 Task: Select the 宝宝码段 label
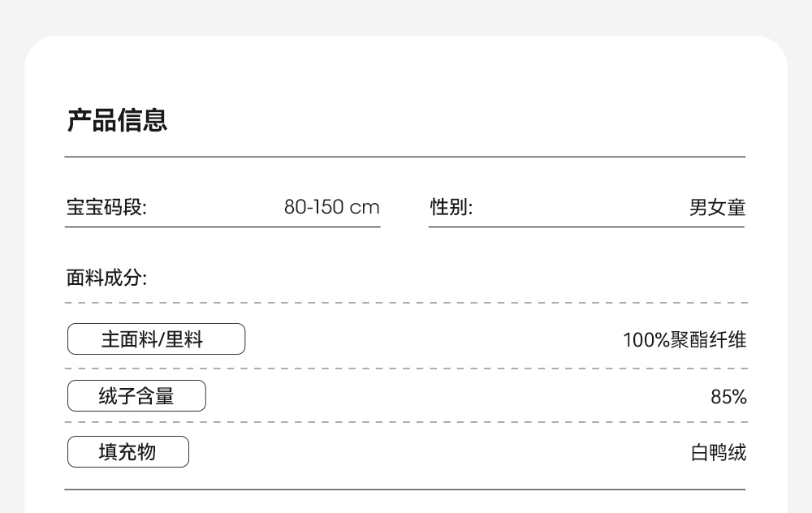[x=106, y=207]
